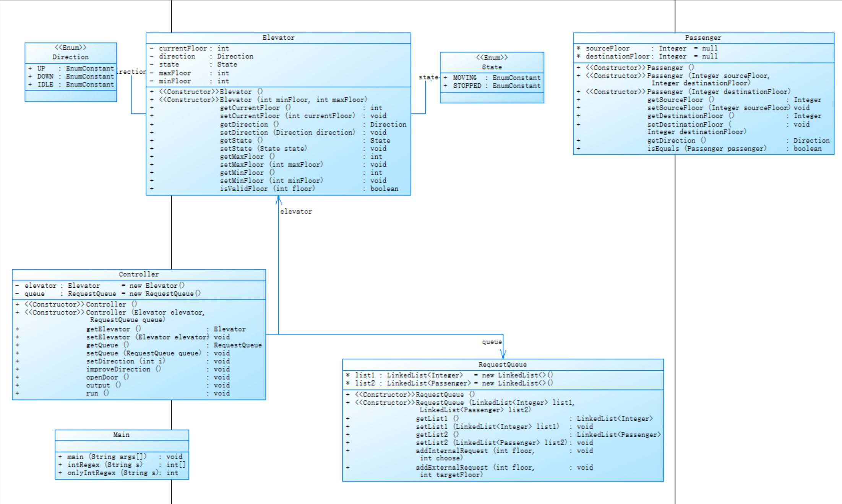Click the 'queue' association label

[492, 342]
